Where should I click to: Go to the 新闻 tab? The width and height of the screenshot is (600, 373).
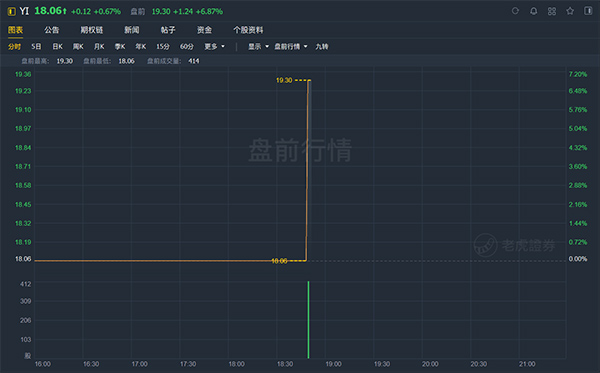tap(132, 30)
